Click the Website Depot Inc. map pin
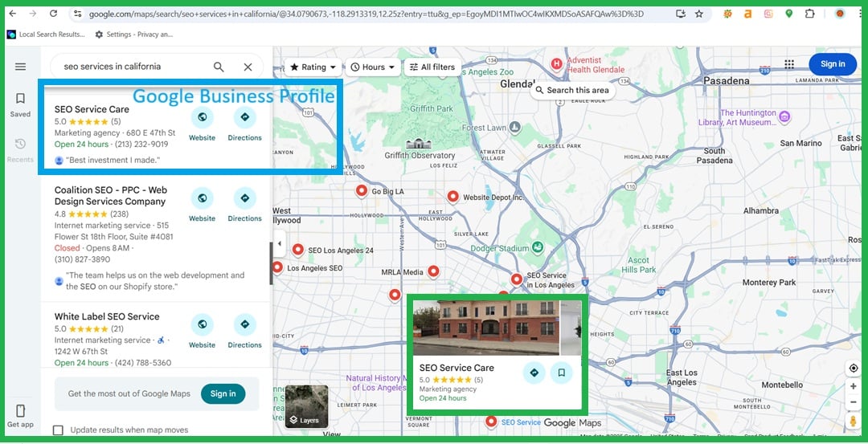Image resolution: width=868 pixels, height=444 pixels. point(452,196)
